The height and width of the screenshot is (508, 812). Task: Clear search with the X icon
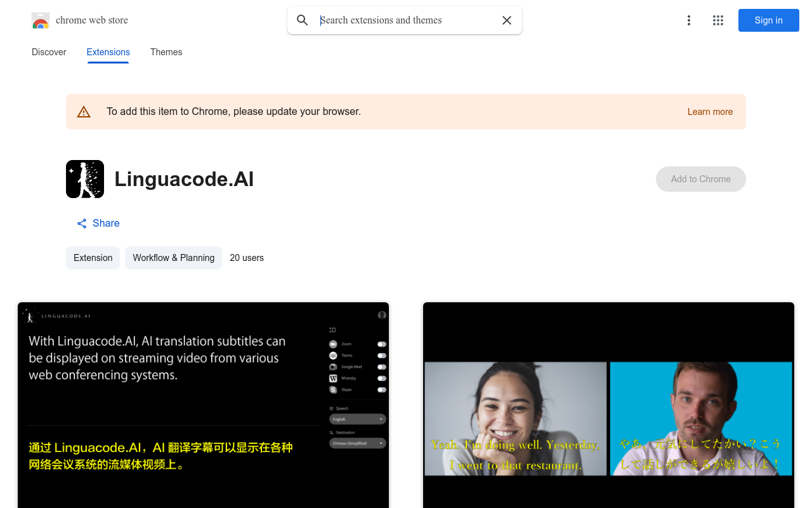(x=507, y=20)
